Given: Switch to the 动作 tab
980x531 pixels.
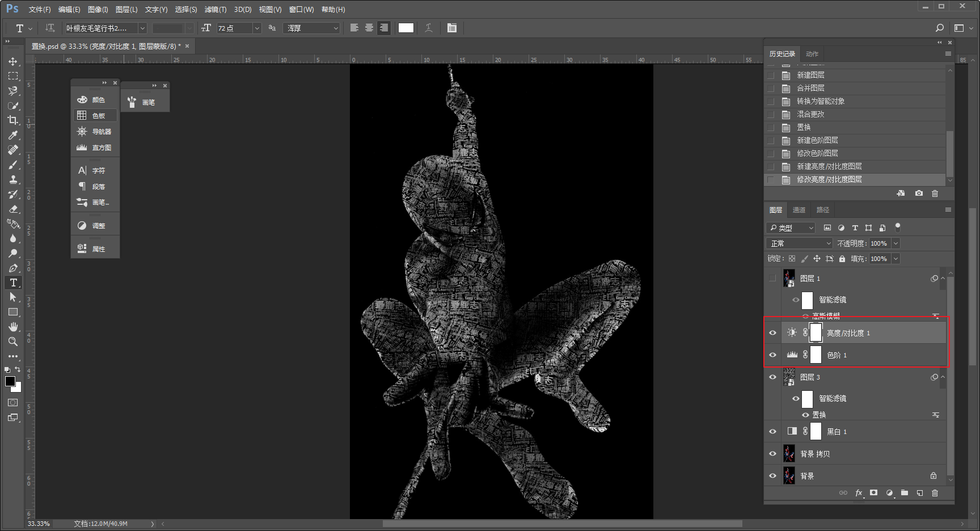Looking at the screenshot, I should pyautogui.click(x=812, y=54).
